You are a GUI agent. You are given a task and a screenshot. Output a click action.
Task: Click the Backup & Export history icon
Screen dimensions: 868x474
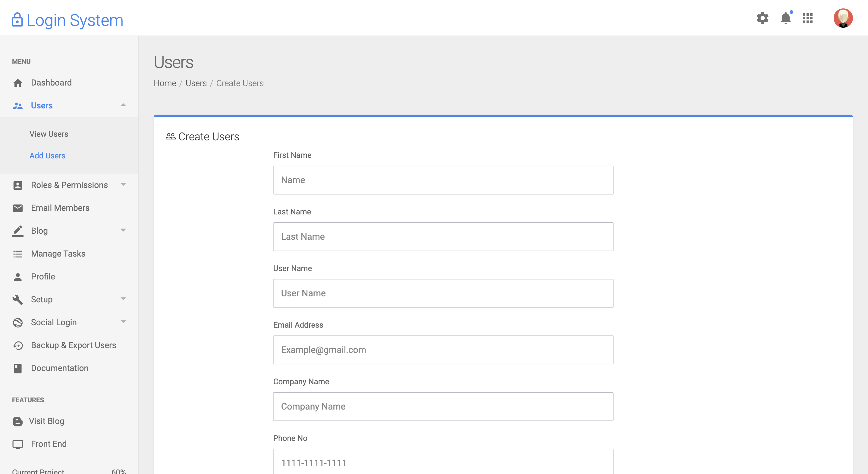pos(17,345)
